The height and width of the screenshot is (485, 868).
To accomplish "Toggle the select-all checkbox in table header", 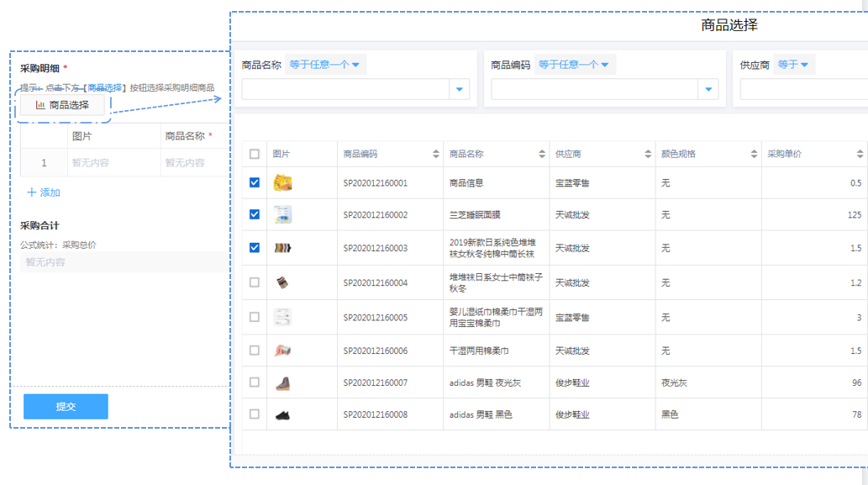I will [255, 155].
